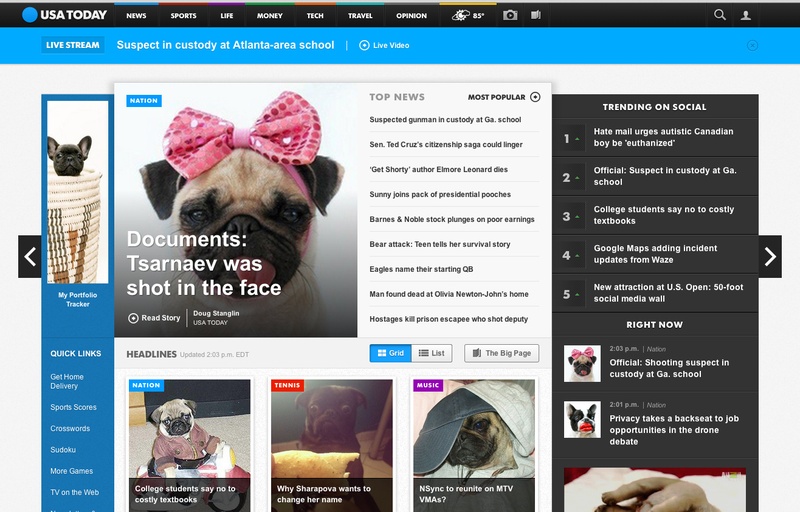Open 'Barnes & Noble stock plunges' story
Viewport: 800px width, 512px height.
tap(452, 220)
